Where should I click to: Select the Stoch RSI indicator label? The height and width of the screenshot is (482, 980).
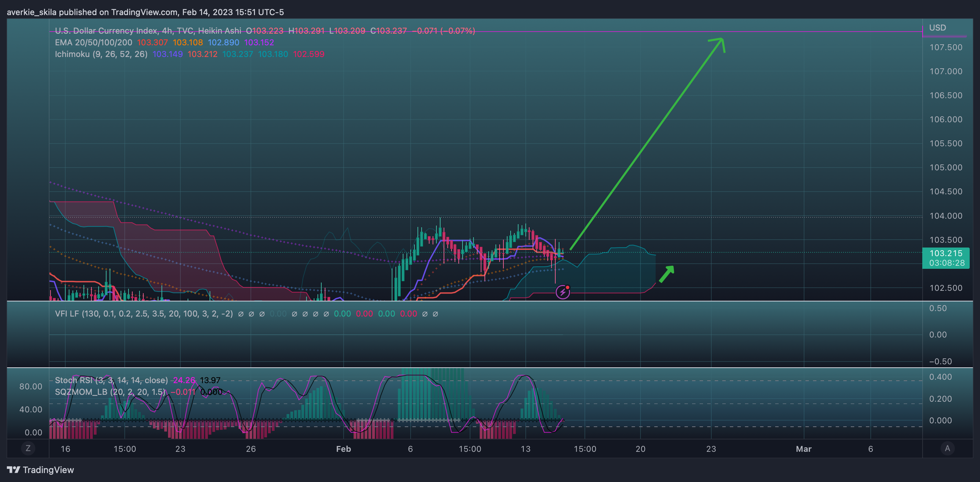[111, 380]
